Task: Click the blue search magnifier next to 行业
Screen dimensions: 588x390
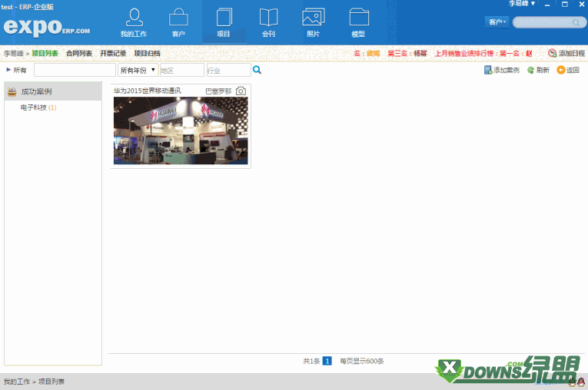Action: click(x=257, y=70)
